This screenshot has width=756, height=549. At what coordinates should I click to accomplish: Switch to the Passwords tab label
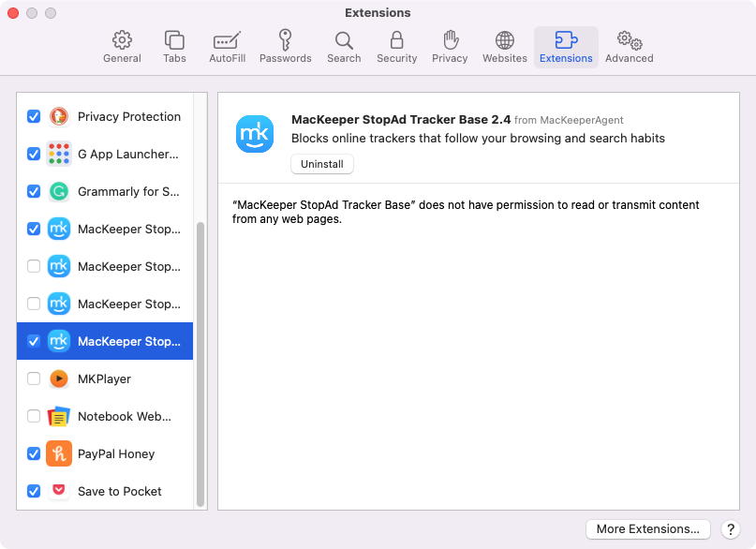286,58
